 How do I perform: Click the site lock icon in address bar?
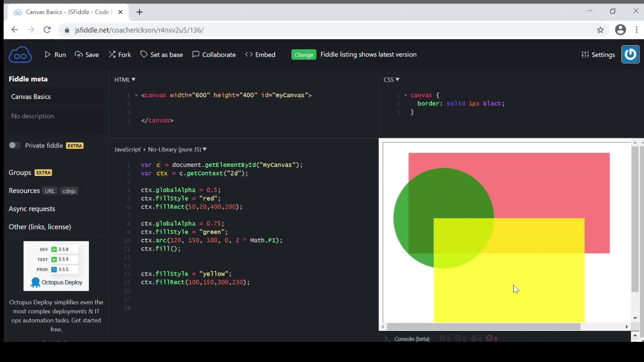click(x=67, y=30)
